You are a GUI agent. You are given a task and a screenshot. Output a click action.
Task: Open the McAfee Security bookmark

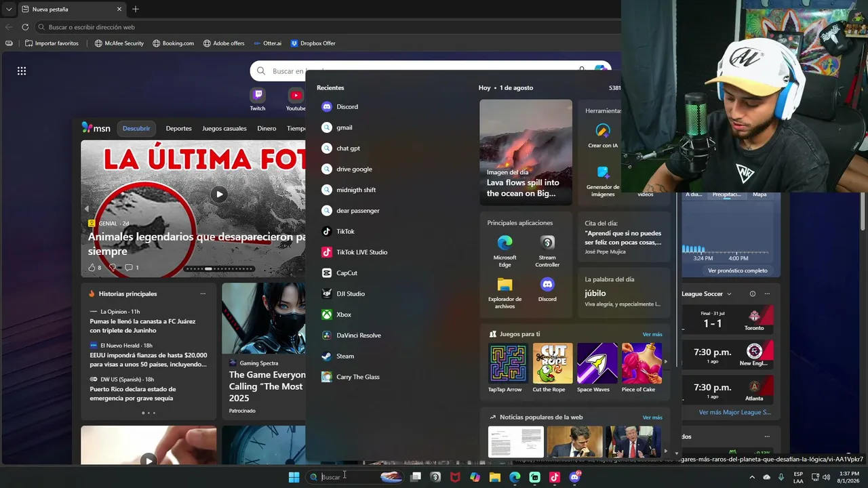click(119, 43)
